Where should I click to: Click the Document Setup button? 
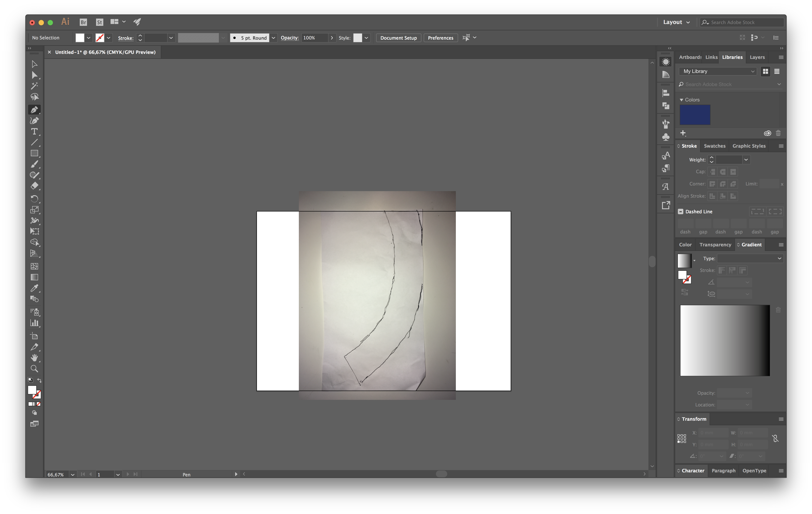pos(398,38)
